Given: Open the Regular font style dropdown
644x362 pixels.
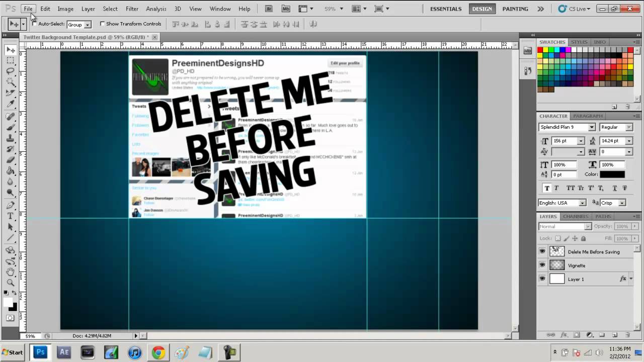Looking at the screenshot, I should [629, 127].
